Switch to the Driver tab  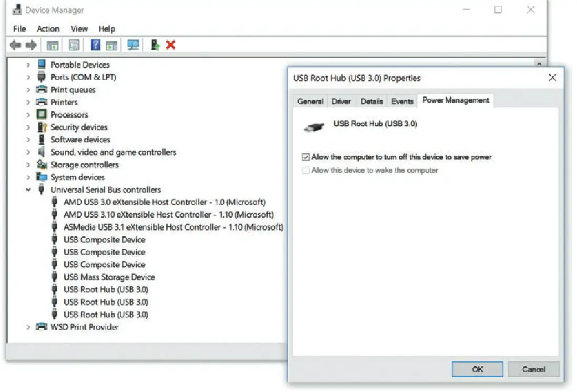pos(341,101)
